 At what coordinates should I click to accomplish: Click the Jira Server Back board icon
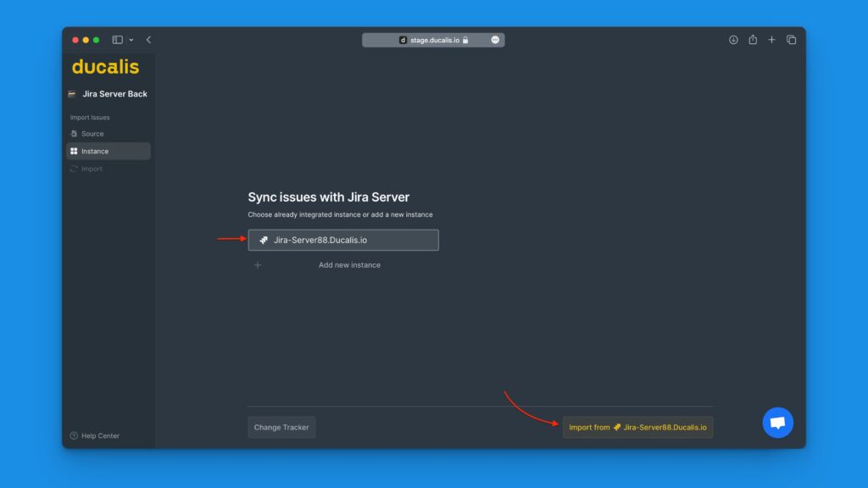click(72, 94)
